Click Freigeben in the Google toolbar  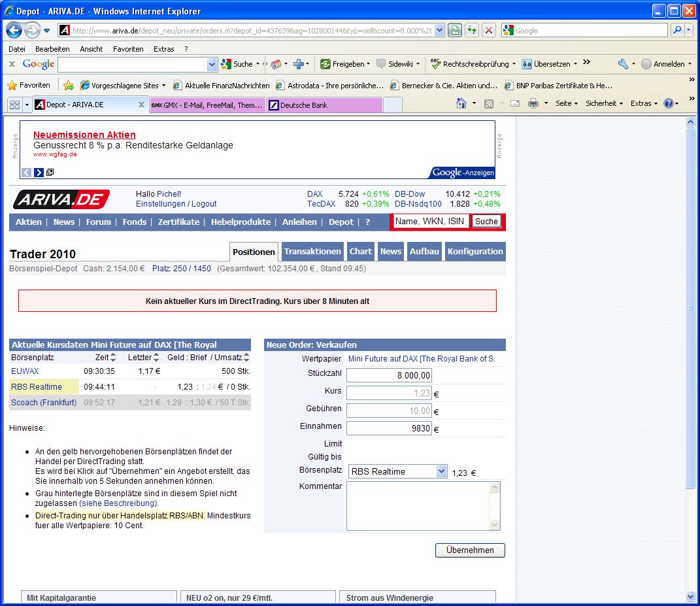coord(344,64)
